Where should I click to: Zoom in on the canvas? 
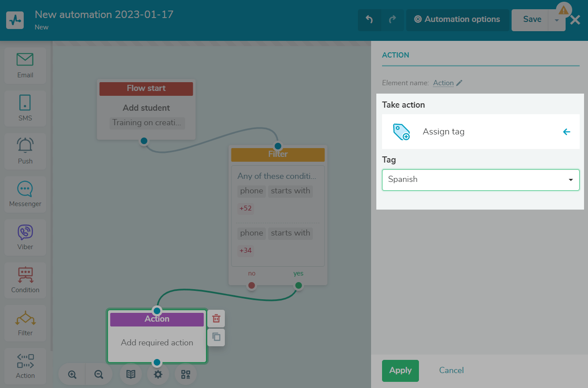(x=72, y=374)
